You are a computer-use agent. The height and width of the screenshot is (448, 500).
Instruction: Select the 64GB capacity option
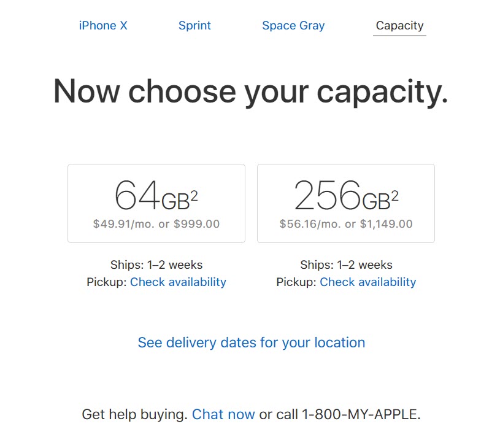pos(156,203)
